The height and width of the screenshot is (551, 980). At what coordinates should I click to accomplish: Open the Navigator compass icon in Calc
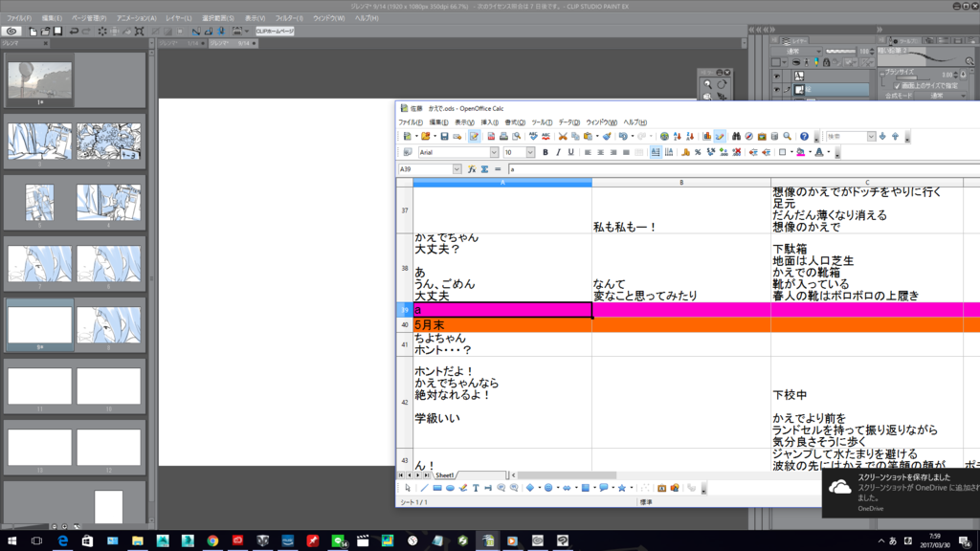coord(748,136)
